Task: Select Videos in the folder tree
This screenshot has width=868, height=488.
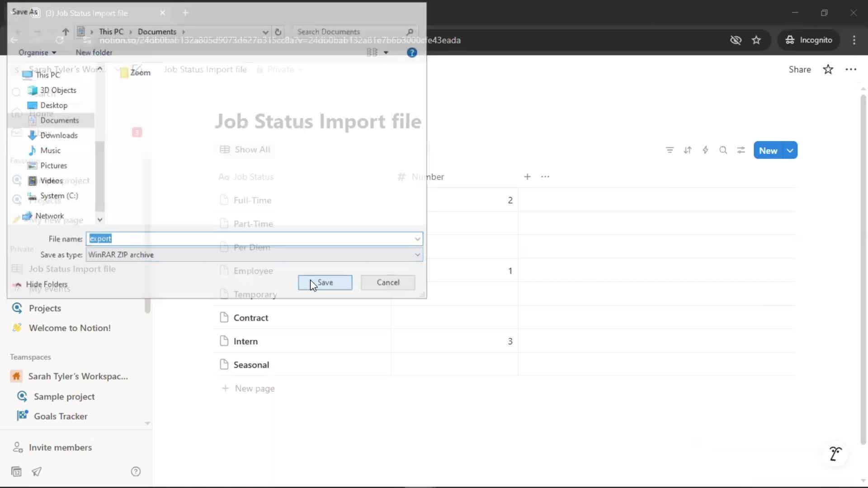Action: click(45, 181)
